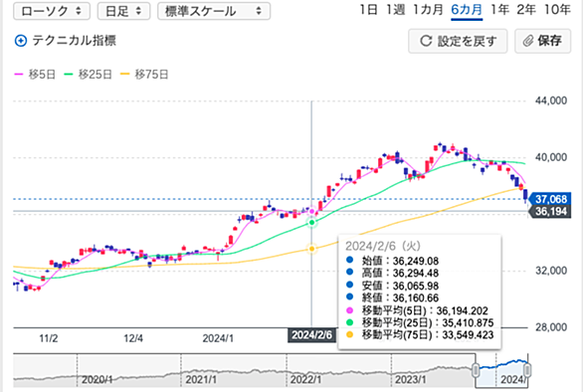Click the 高値：36,294.48 tooltip row

[x=392, y=273]
